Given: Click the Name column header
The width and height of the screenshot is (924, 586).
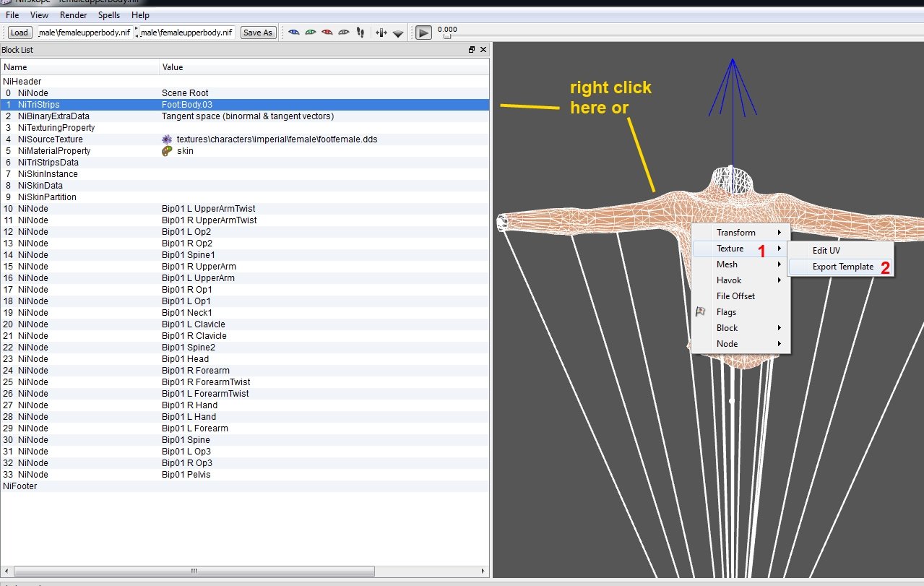Looking at the screenshot, I should 79,67.
